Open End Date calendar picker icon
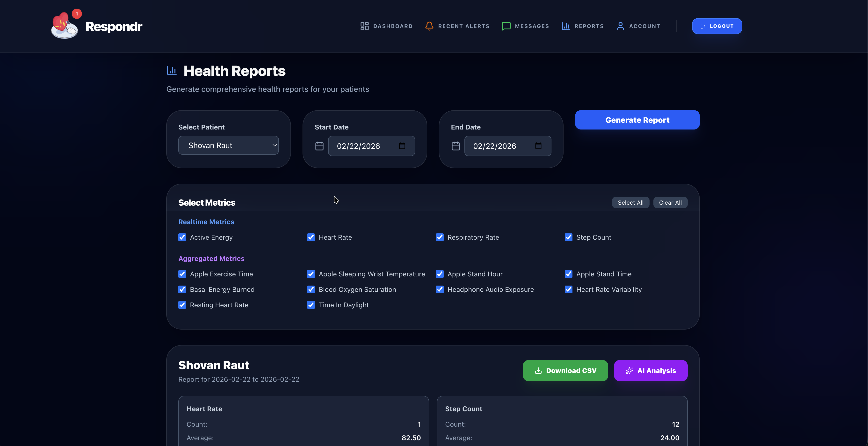Viewport: 868px width, 446px height. [538, 146]
